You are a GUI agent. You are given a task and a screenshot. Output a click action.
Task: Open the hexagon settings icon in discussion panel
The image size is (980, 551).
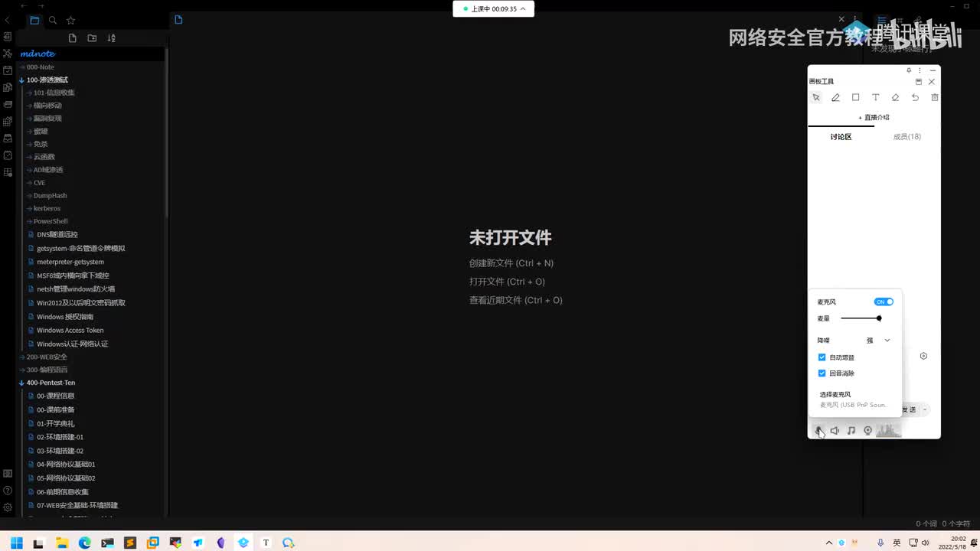[x=923, y=356]
